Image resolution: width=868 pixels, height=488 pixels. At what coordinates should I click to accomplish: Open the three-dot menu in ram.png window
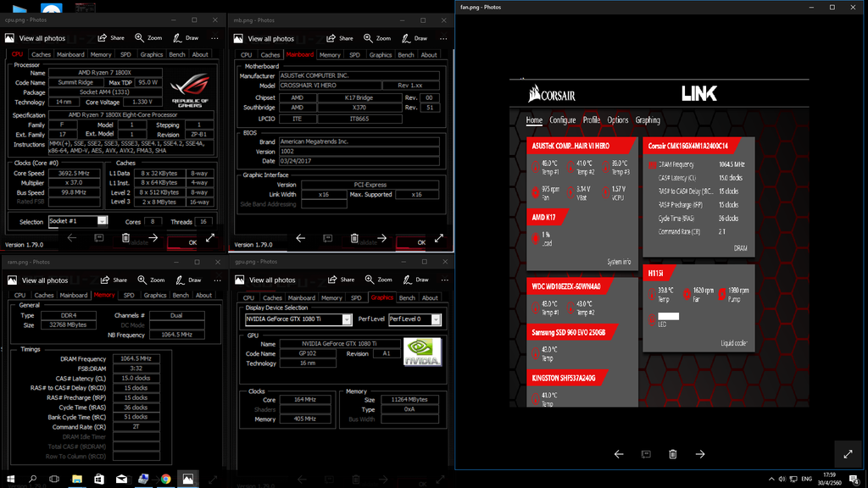[218, 280]
